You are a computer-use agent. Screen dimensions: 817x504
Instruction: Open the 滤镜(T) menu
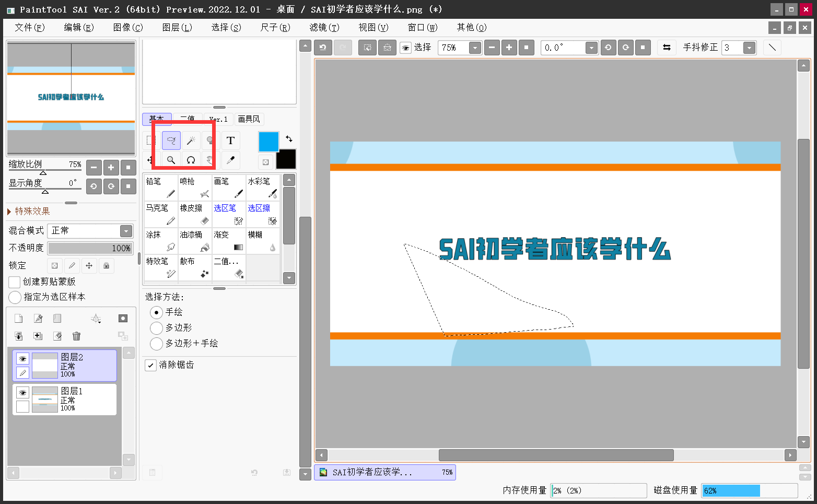tap(324, 27)
